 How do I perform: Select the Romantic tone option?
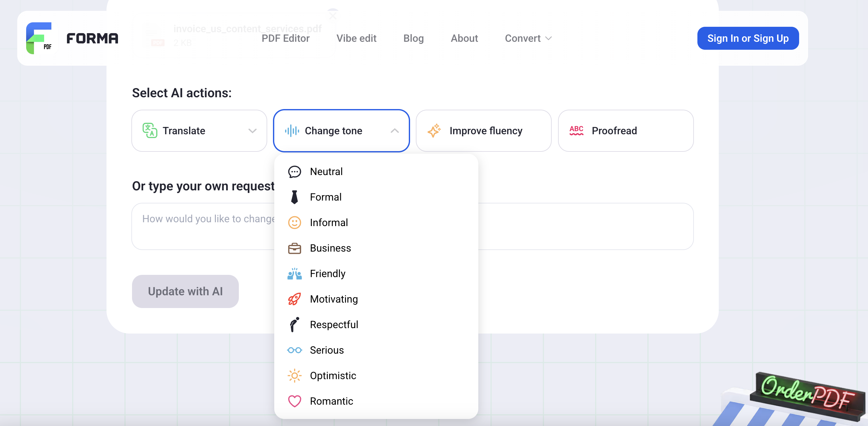[376, 401]
